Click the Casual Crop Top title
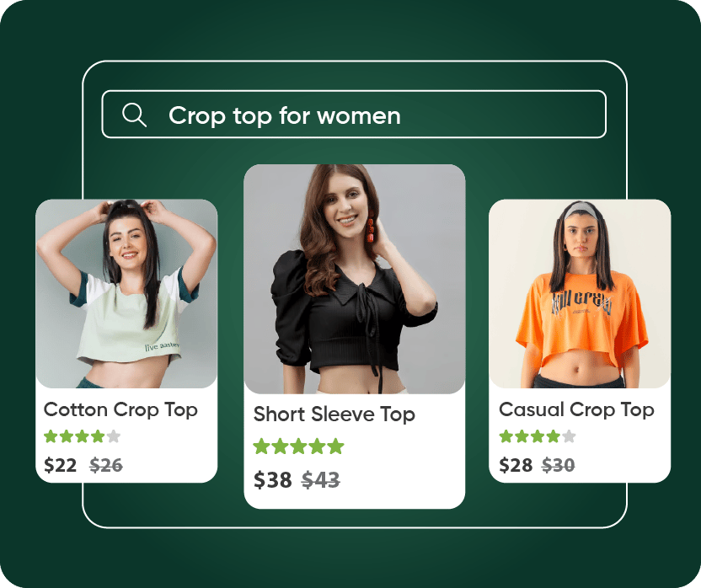The image size is (701, 588). click(x=576, y=410)
